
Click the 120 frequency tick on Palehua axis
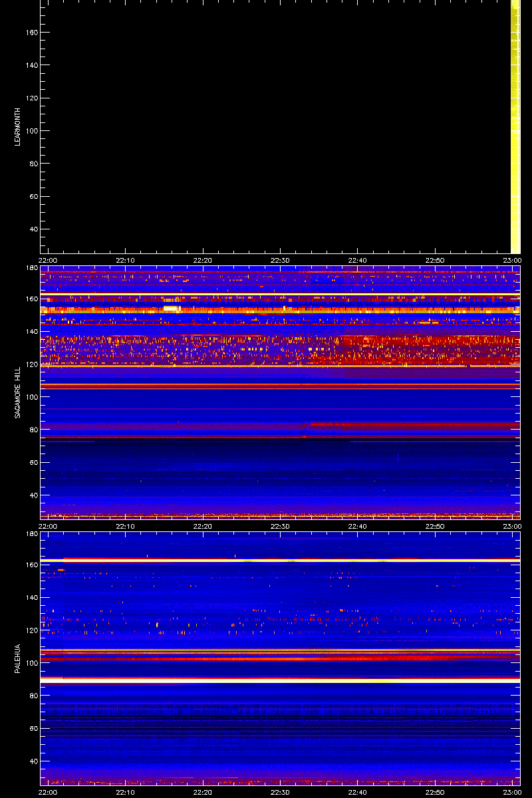click(x=31, y=630)
